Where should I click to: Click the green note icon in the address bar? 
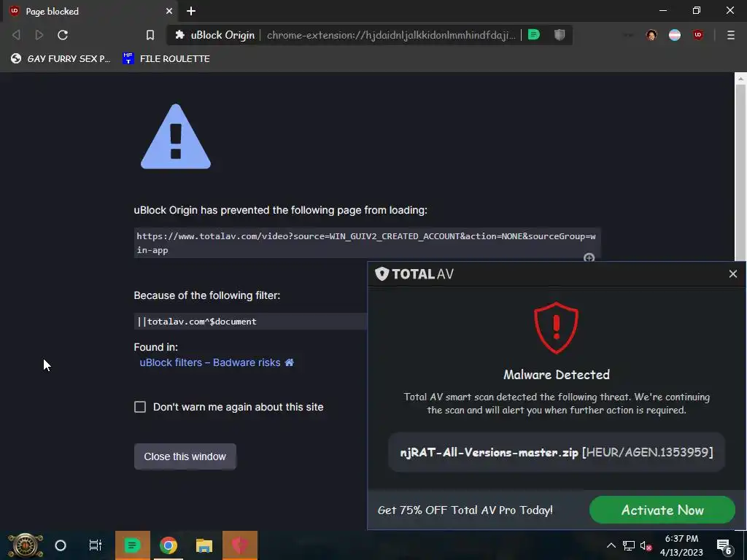tap(534, 35)
